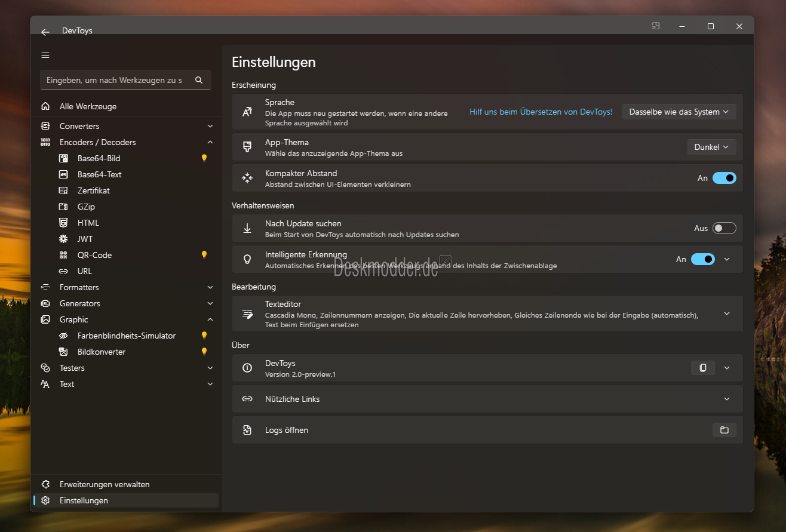Click the App-Thema paintbrush icon
786x532 pixels.
(247, 147)
